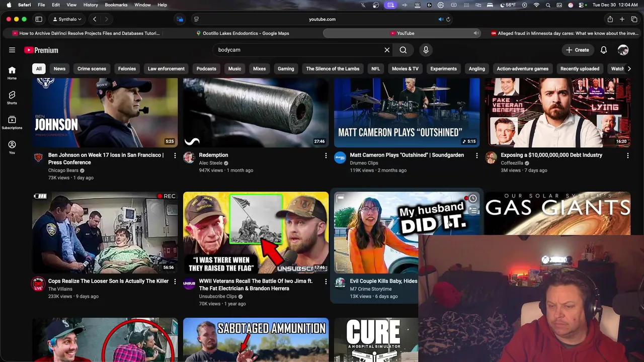Viewport: 644px width, 362px height.
Task: Select the Recently uploaded filter chip
Action: (580, 69)
